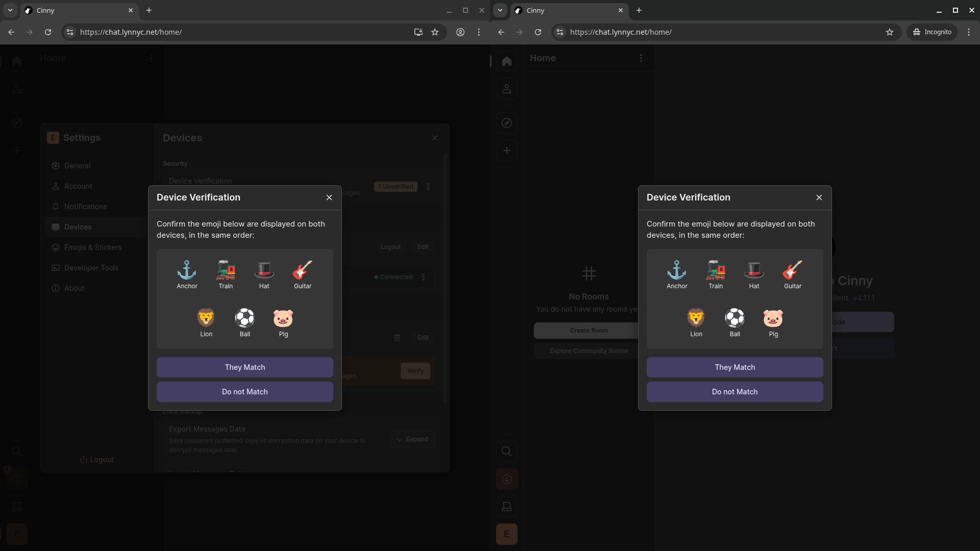Viewport: 980px width, 551px height.
Task: Expand Export Messages Data section
Action: point(413,439)
